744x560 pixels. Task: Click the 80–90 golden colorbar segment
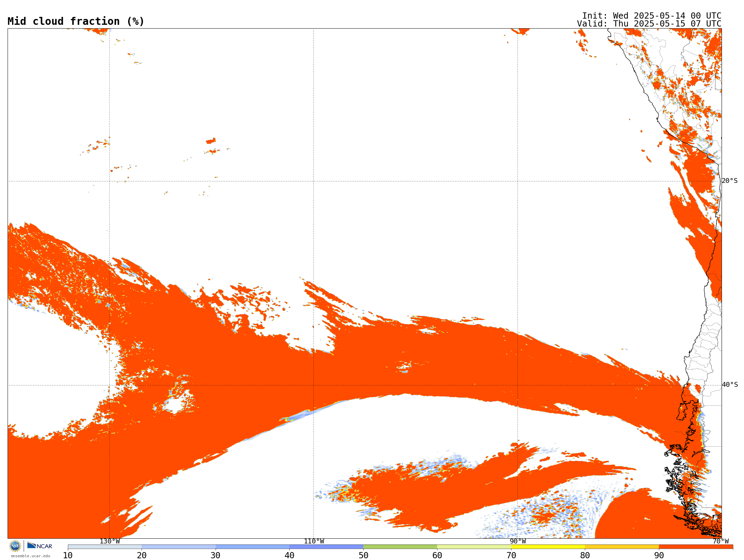coord(622,547)
